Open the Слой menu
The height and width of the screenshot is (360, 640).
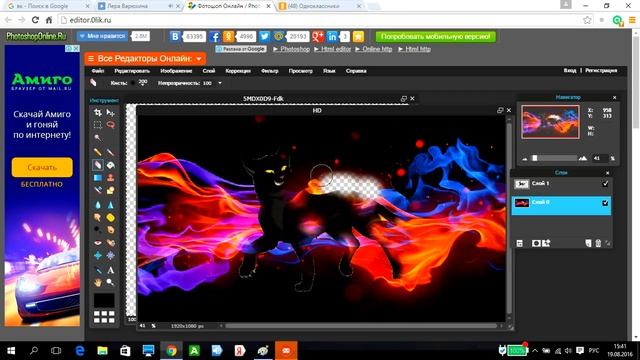click(209, 71)
